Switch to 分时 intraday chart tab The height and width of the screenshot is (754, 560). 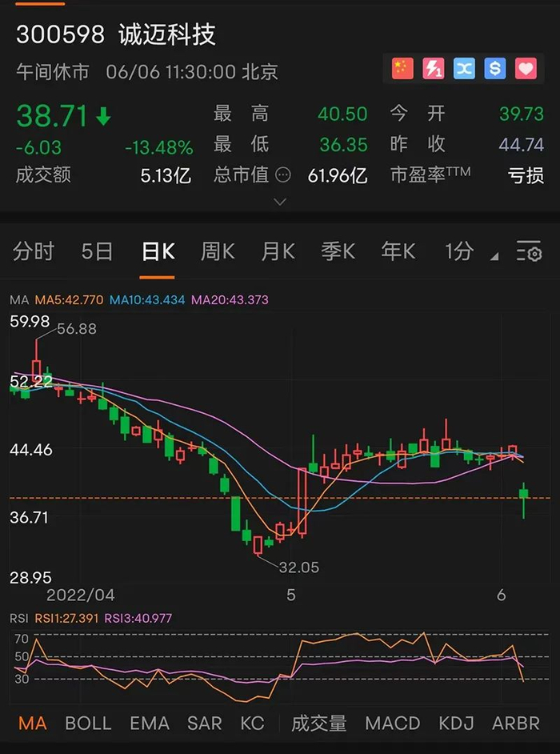33,251
